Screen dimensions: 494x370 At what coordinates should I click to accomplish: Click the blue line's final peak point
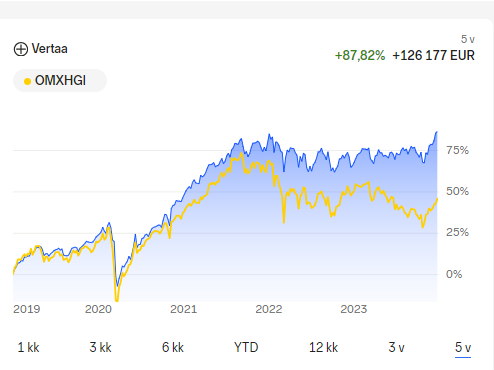pos(437,132)
